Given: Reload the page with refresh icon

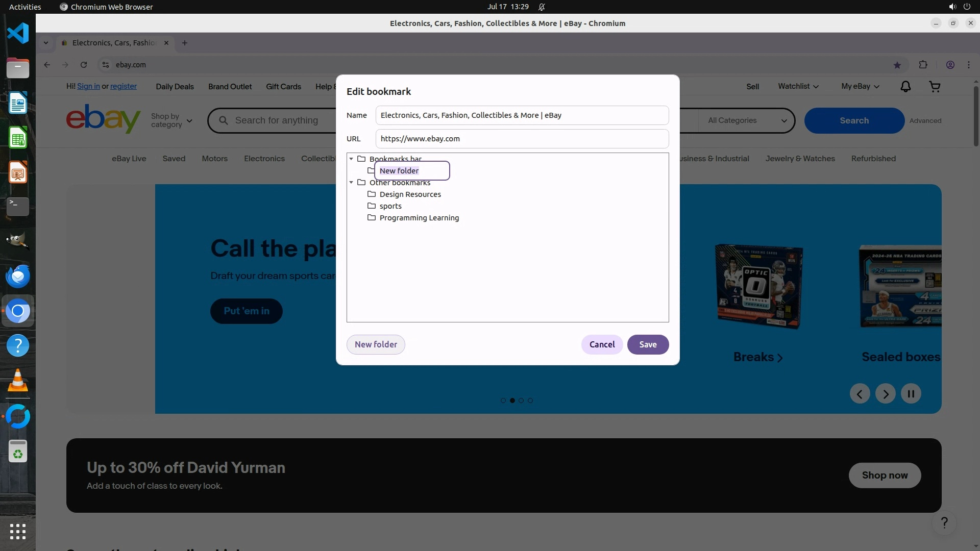Looking at the screenshot, I should tap(84, 65).
